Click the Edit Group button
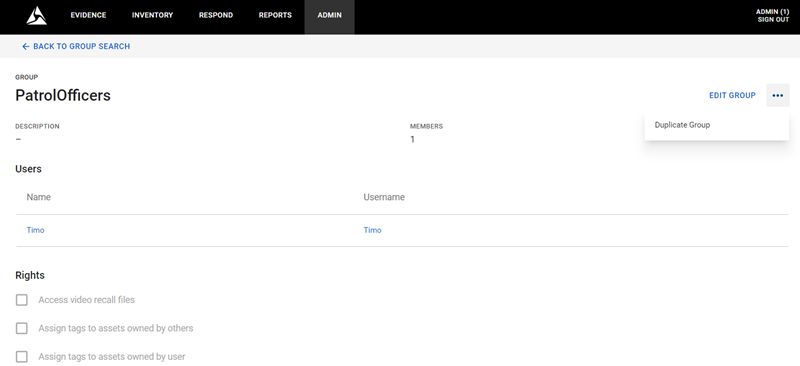Viewport: 800px width, 366px height. (x=732, y=95)
